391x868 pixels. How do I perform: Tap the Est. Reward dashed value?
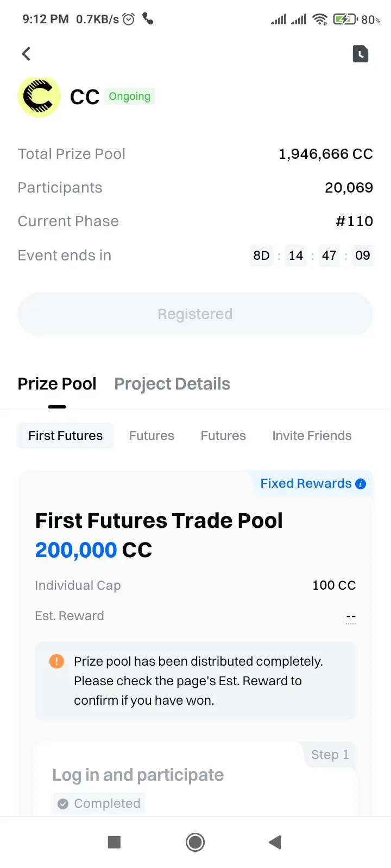351,617
